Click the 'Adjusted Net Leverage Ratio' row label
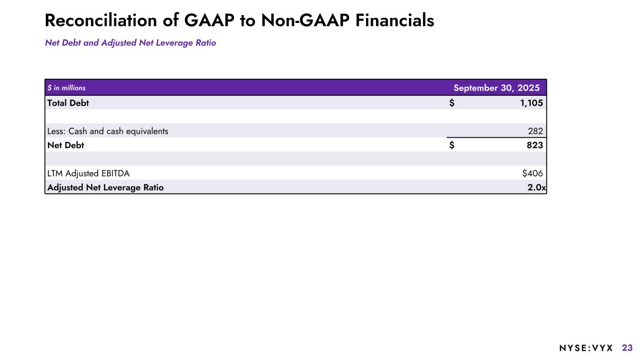 point(105,188)
